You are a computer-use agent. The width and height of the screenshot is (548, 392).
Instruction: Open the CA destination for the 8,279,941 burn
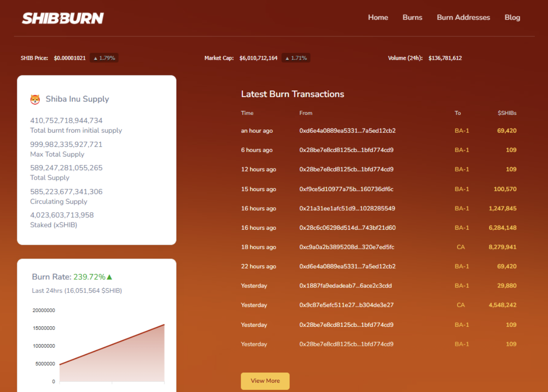(x=461, y=247)
